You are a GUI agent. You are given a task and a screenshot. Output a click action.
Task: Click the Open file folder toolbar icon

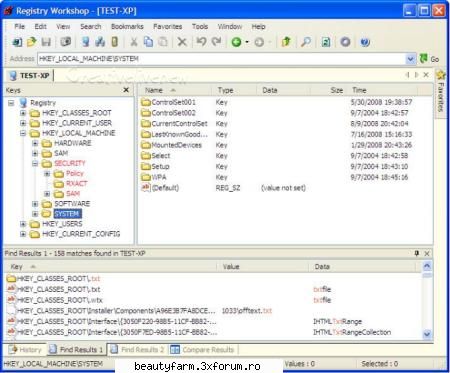click(32, 42)
